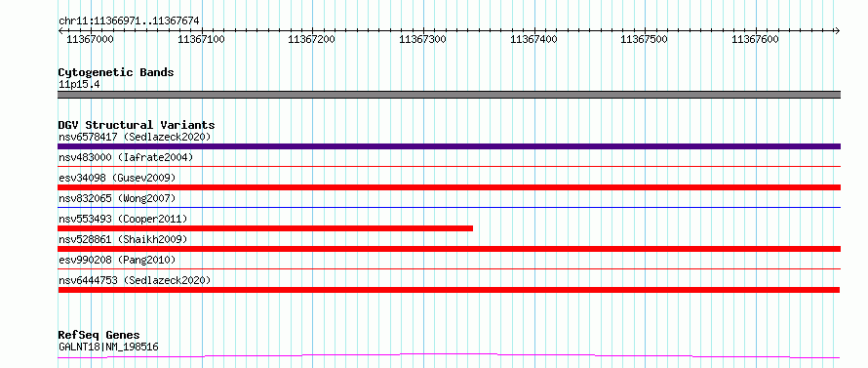Click variant label nsv6444753 (Sedlazeck2020)
This screenshot has width=868, height=368.
point(135,280)
